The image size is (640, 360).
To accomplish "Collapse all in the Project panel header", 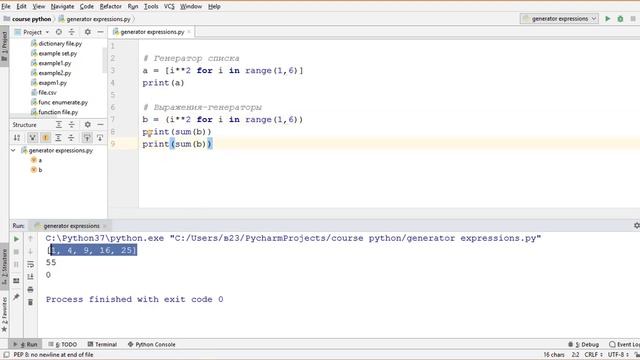I will (x=71, y=32).
